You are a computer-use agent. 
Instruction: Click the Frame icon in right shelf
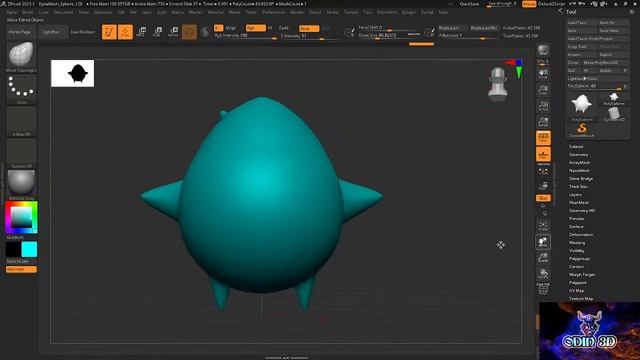pyautogui.click(x=543, y=226)
